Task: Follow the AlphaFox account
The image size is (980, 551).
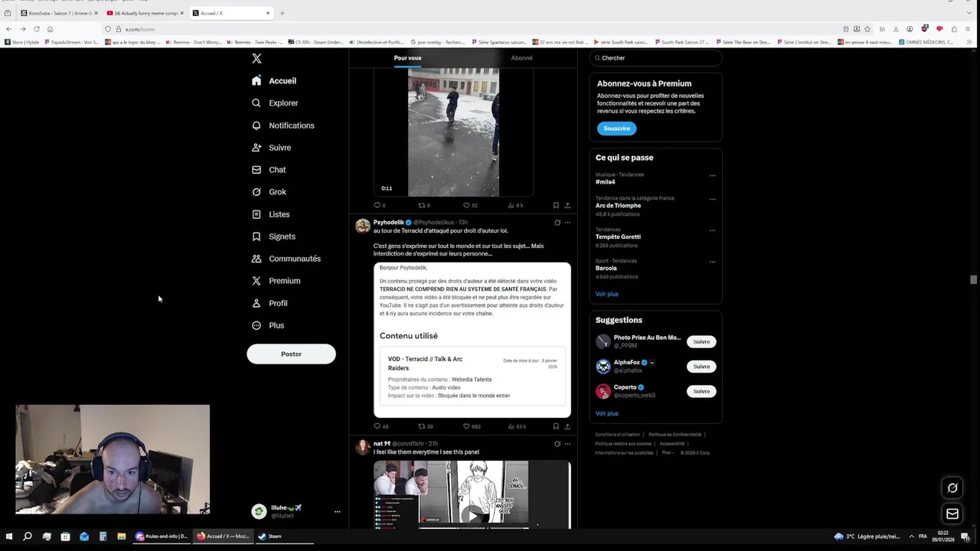Action: pyautogui.click(x=701, y=367)
